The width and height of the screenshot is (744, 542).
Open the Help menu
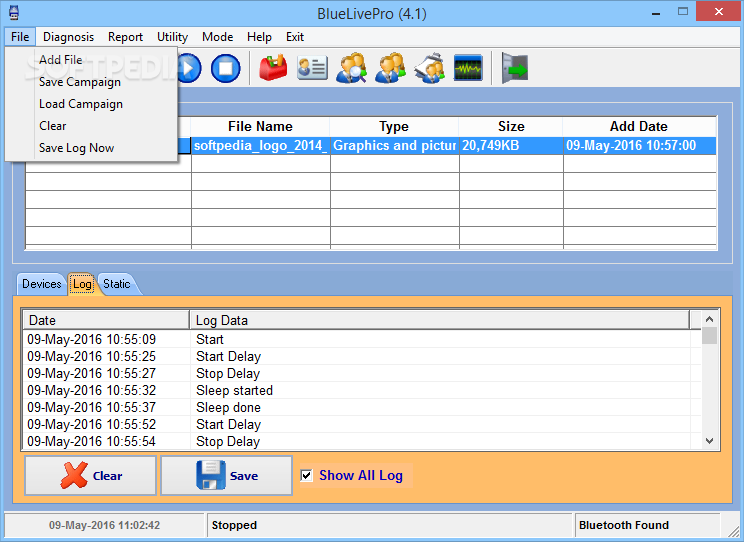click(259, 37)
